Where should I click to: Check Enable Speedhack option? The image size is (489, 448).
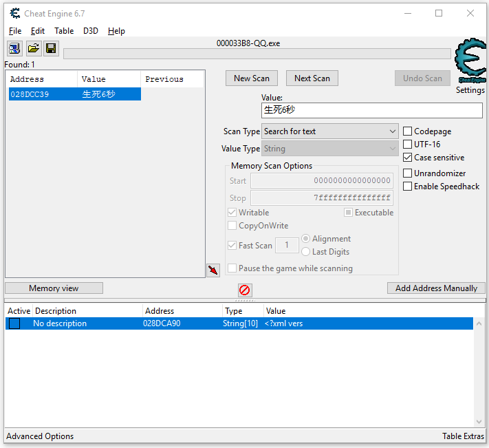coord(407,186)
